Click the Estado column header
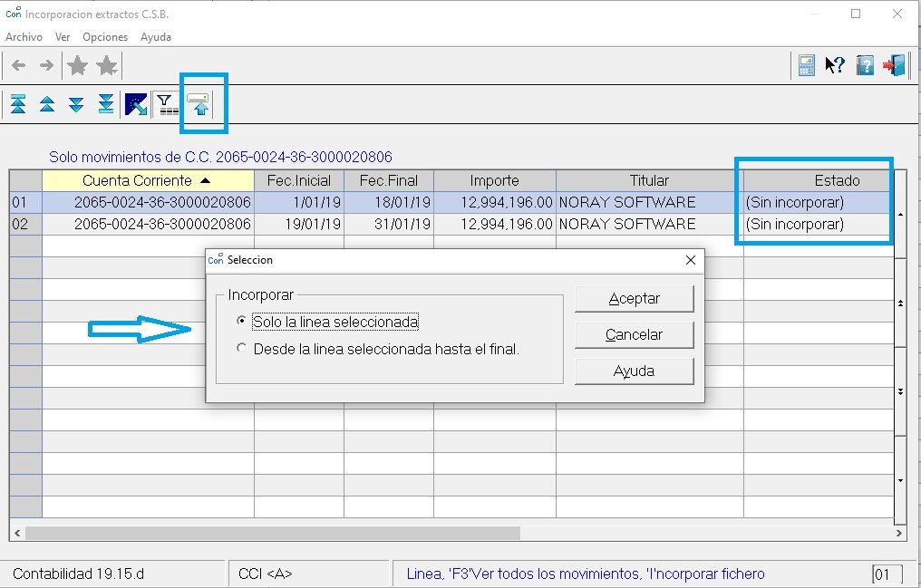The image size is (921, 588). click(x=819, y=180)
